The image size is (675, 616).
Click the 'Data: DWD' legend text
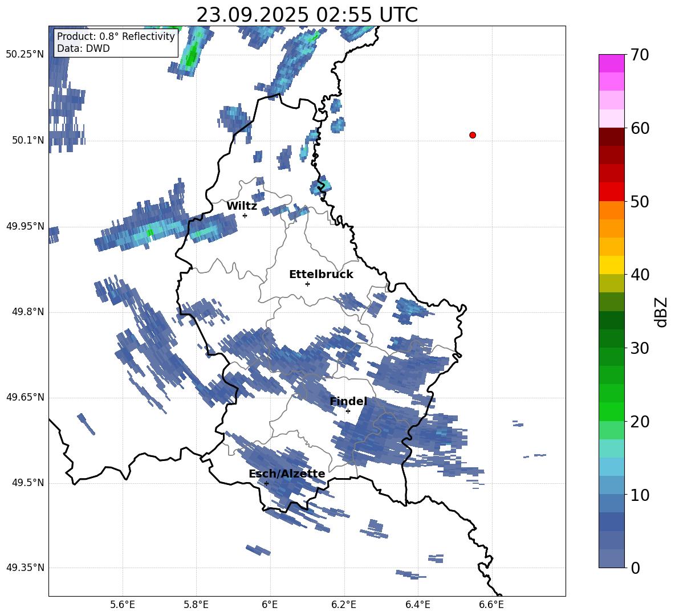(83, 48)
